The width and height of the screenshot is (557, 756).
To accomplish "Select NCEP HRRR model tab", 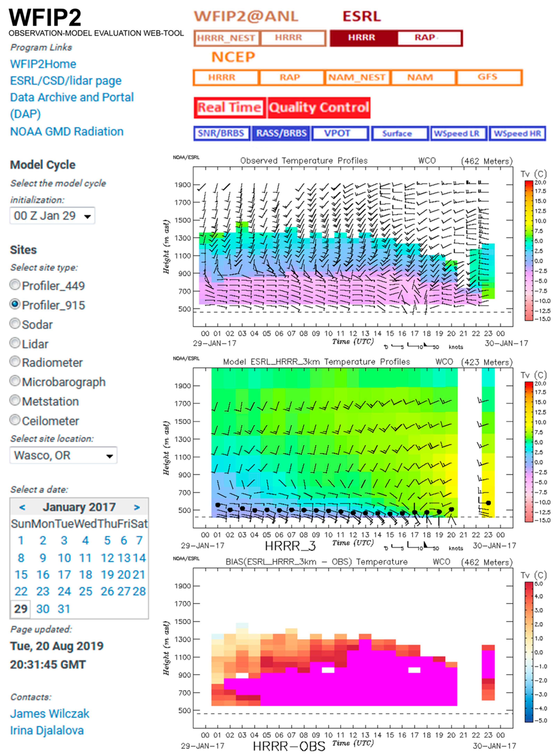I will click(x=225, y=78).
